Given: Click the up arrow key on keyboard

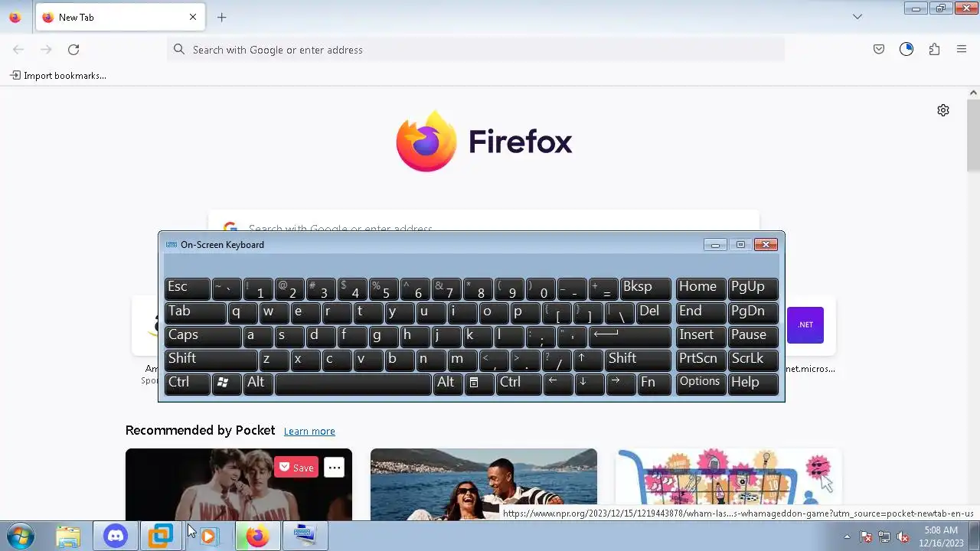Looking at the screenshot, I should 588,360.
